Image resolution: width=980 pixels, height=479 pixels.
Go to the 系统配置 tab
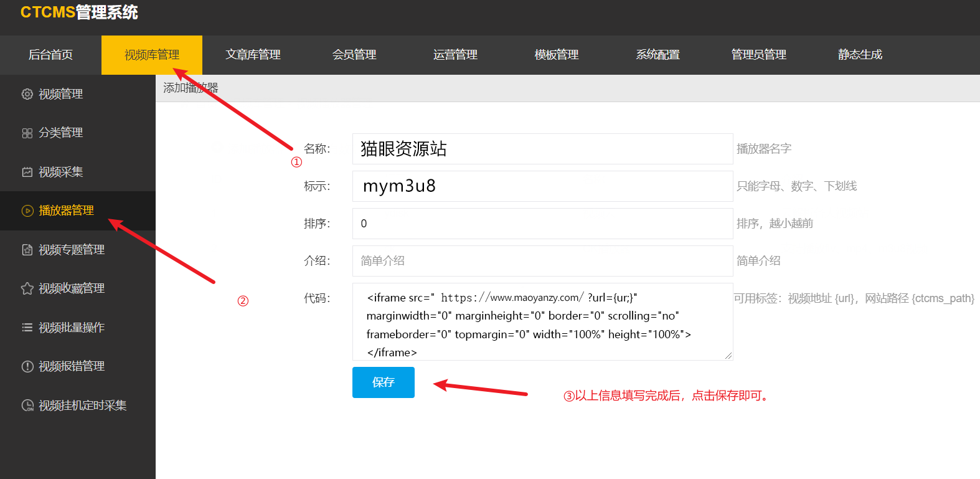[x=657, y=55]
